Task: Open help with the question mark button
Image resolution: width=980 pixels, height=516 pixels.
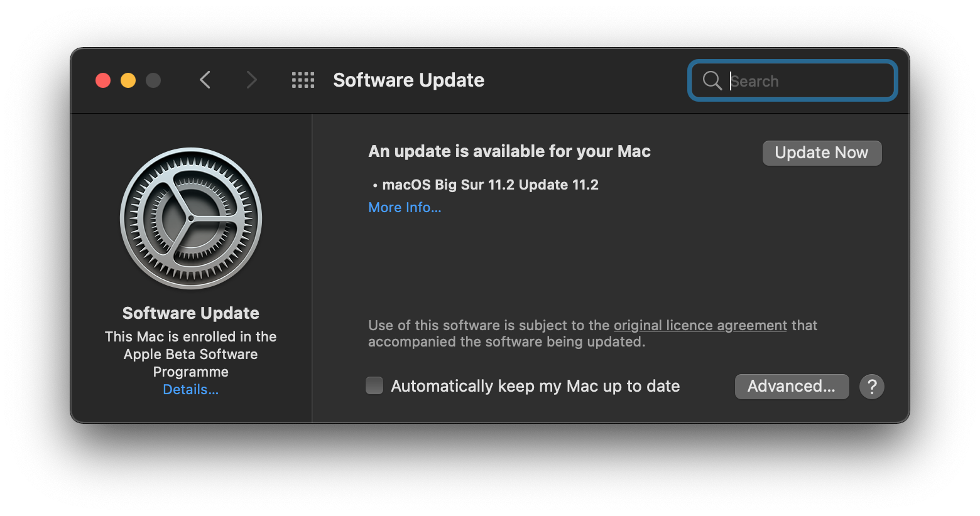Action: point(872,387)
